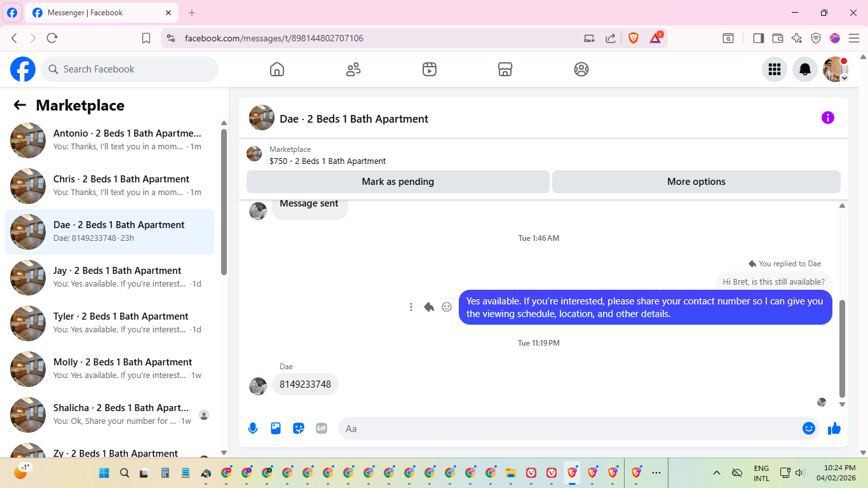Image resolution: width=868 pixels, height=488 pixels.
Task: Open Jay 2 Beds 1 Bath conversation
Action: [109, 278]
